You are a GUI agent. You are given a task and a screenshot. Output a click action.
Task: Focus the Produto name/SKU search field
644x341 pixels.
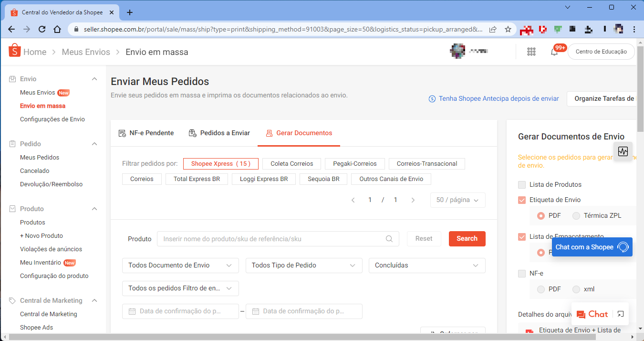pyautogui.click(x=278, y=239)
